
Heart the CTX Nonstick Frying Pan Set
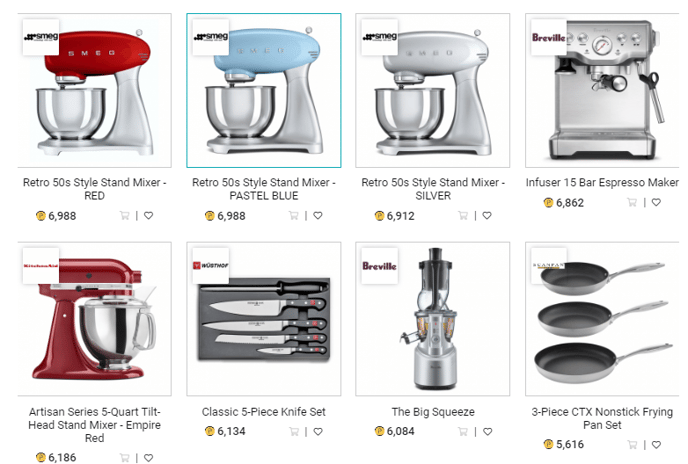point(656,445)
